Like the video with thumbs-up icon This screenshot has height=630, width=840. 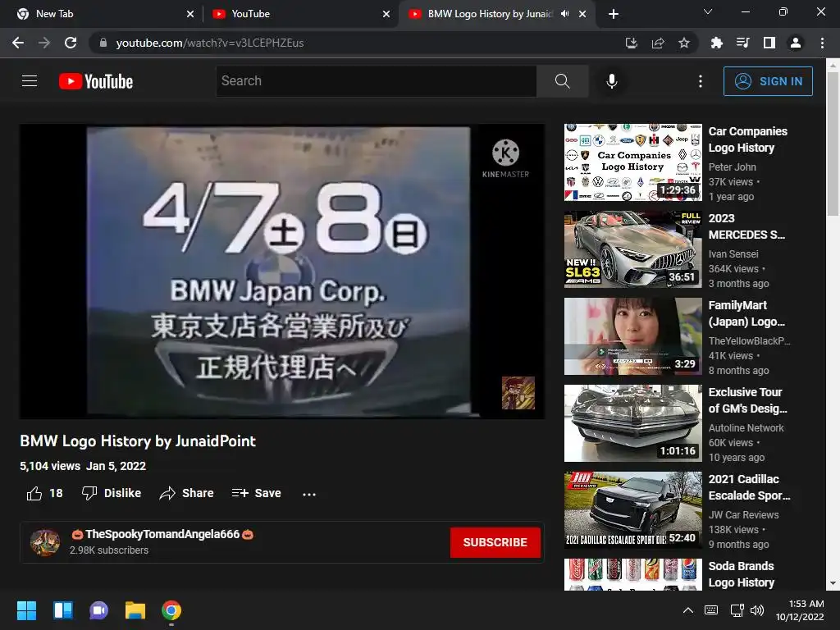34,493
